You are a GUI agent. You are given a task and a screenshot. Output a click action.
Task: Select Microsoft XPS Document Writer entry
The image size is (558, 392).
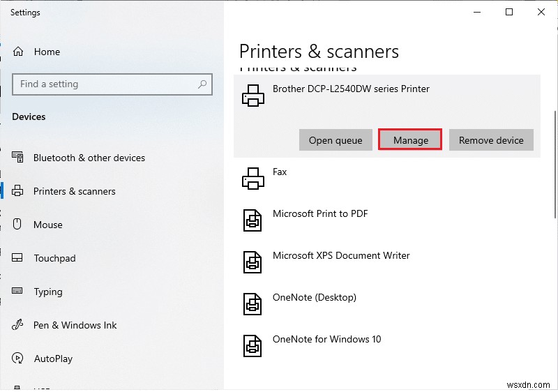click(341, 255)
